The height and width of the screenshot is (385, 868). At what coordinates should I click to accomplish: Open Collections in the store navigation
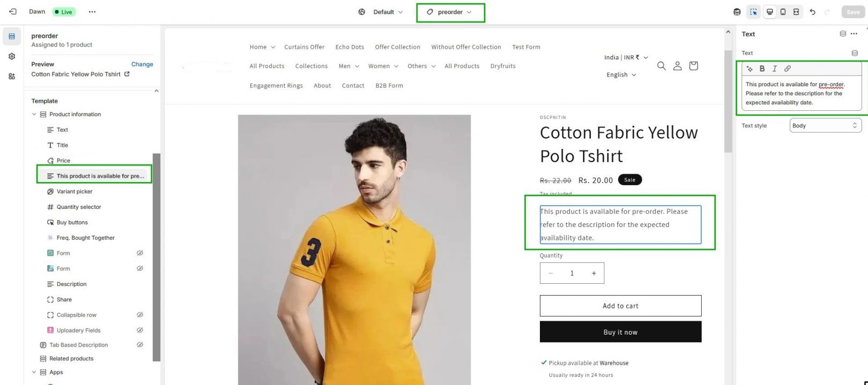(311, 66)
